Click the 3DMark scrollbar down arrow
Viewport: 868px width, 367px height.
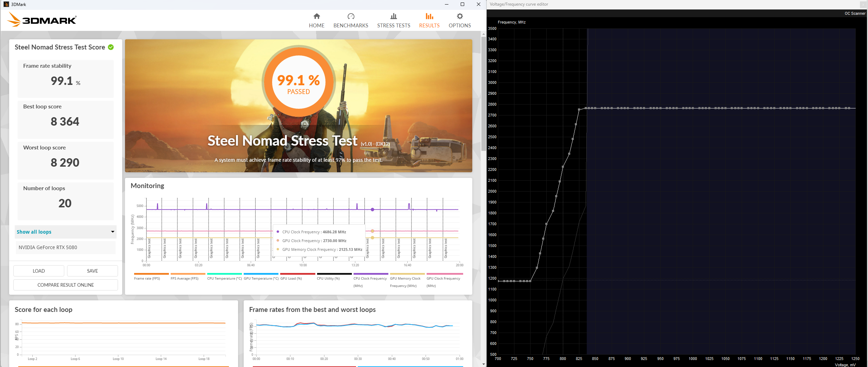[484, 364]
